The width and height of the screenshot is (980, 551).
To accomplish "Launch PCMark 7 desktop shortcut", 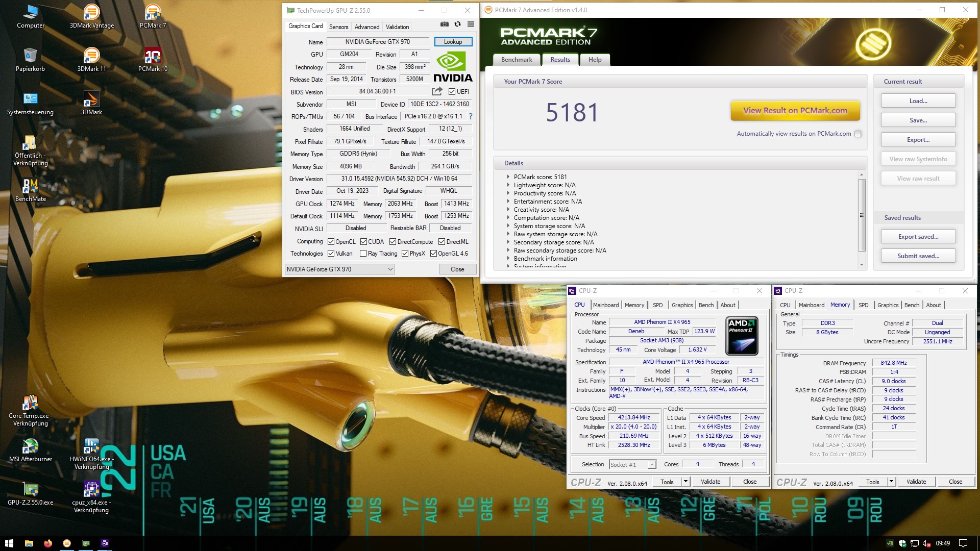I will coord(153,16).
